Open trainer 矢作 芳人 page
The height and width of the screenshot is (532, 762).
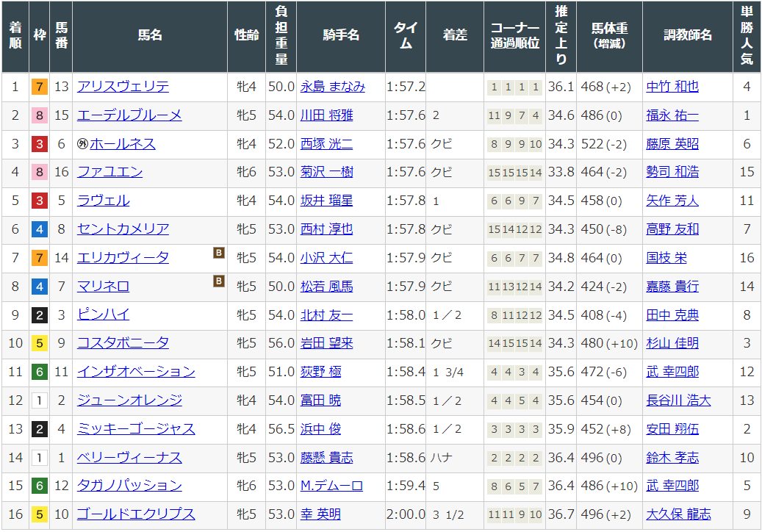pos(672,201)
